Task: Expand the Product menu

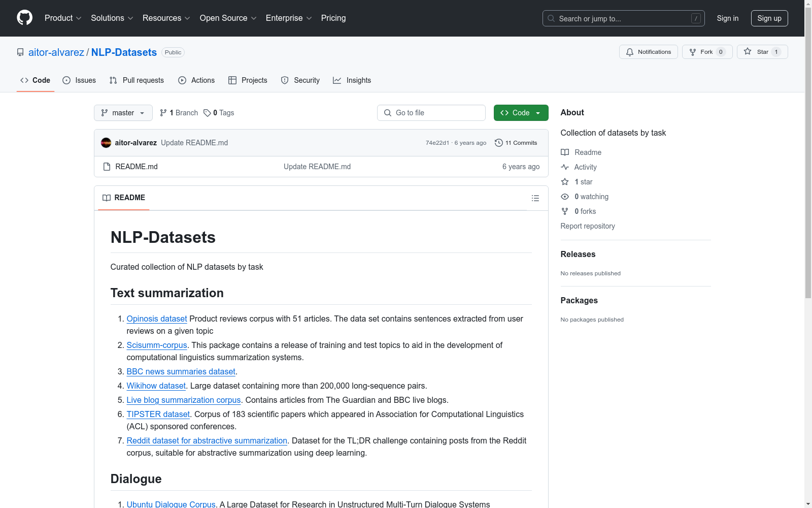Action: pos(63,18)
